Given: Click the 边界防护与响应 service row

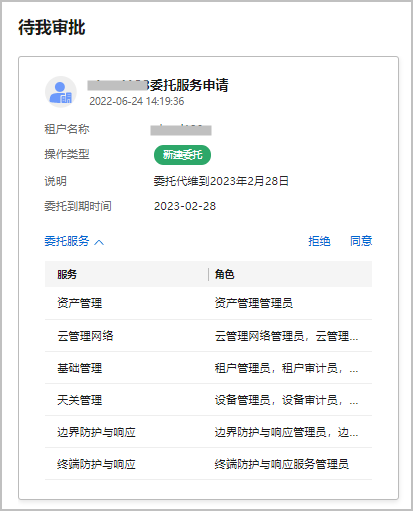Looking at the screenshot, I should (x=208, y=432).
